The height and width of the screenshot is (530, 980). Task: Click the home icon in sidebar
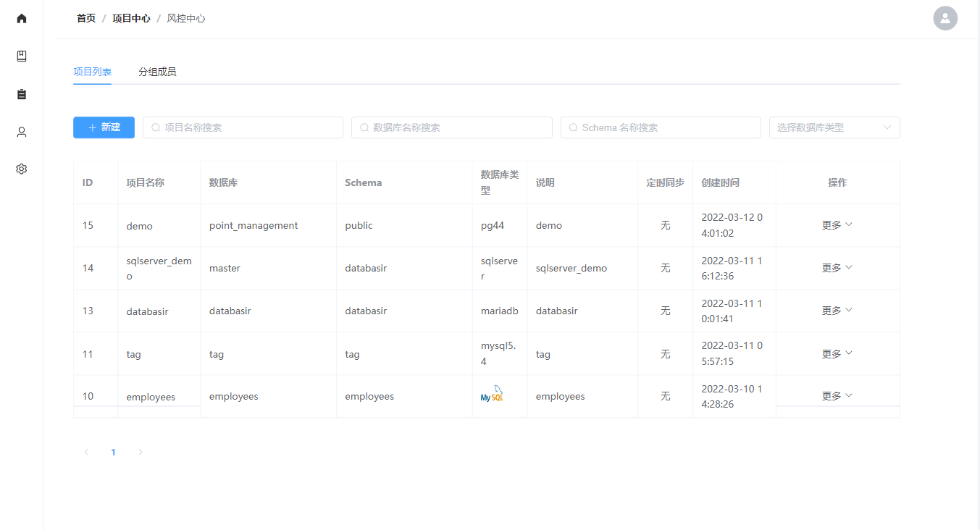[22, 18]
